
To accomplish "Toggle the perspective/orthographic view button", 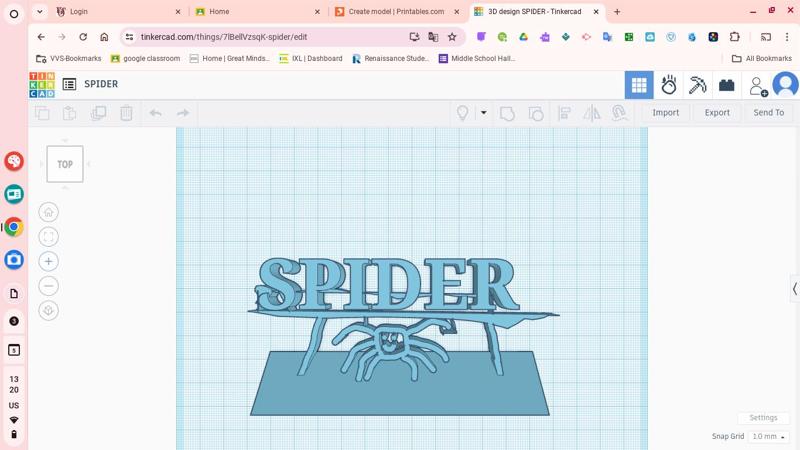I will point(48,310).
